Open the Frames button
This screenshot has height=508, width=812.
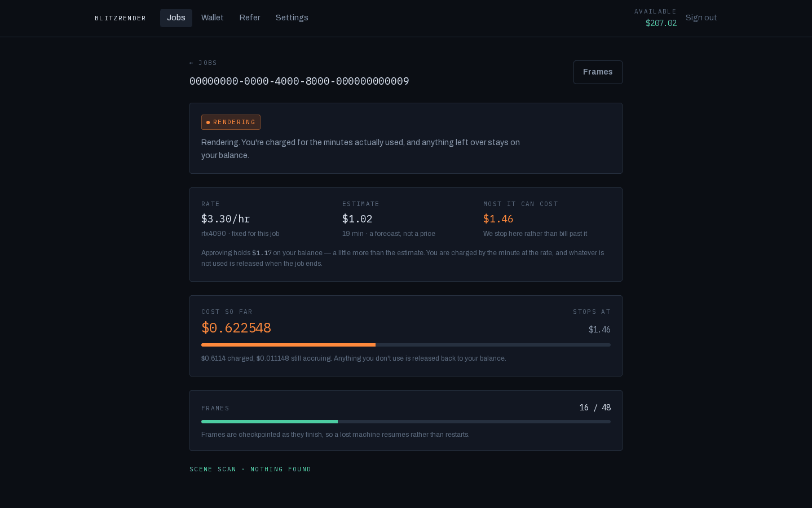click(x=598, y=72)
